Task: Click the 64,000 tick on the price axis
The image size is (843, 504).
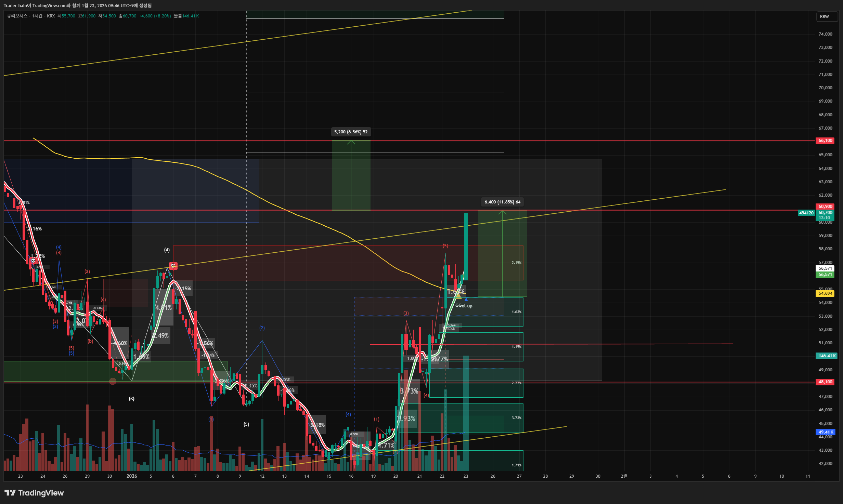Action: pyautogui.click(x=825, y=169)
